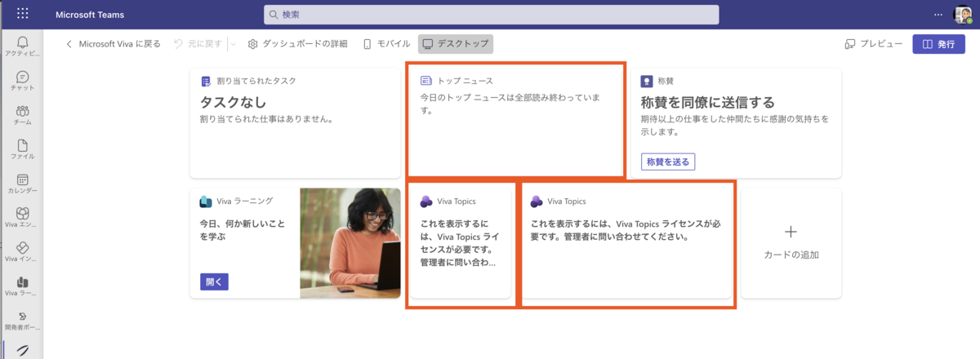The width and height of the screenshot is (980, 359).
Task: Click the Publish (発行) button
Action: point(938,44)
